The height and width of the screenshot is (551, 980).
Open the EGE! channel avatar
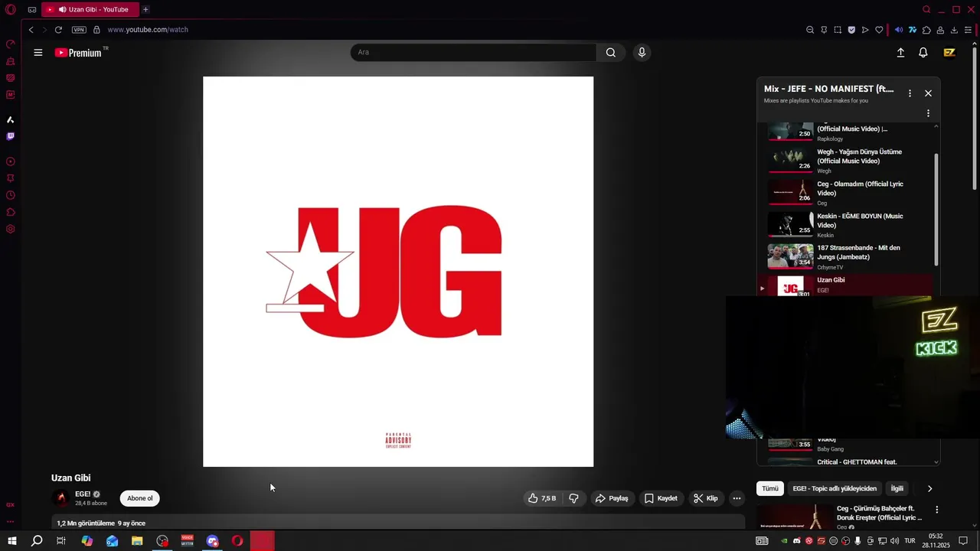pos(60,498)
